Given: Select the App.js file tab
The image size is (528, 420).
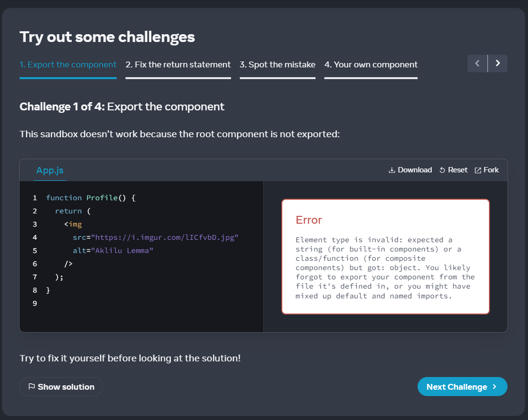Looking at the screenshot, I should (50, 170).
